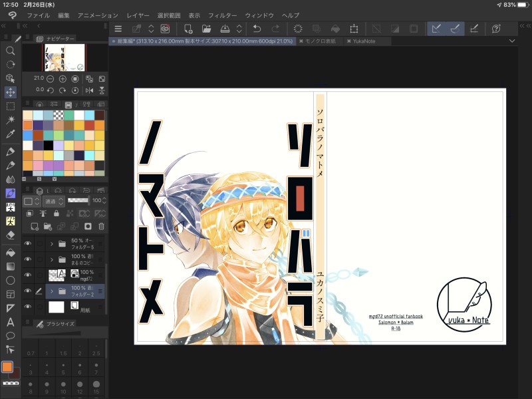Click the new layer folder icon
This screenshot has height=399, width=532.
click(48, 226)
